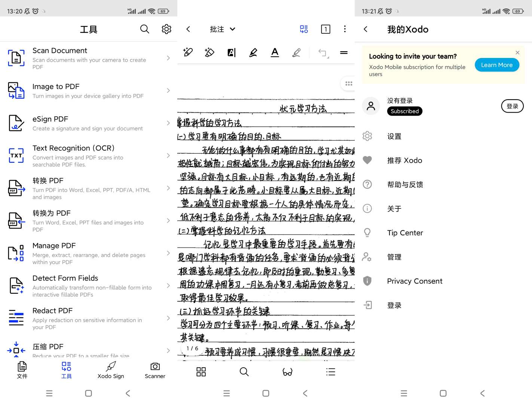
Task: Tap Android back button under 我的Xodo screen
Action: pyautogui.click(x=483, y=393)
